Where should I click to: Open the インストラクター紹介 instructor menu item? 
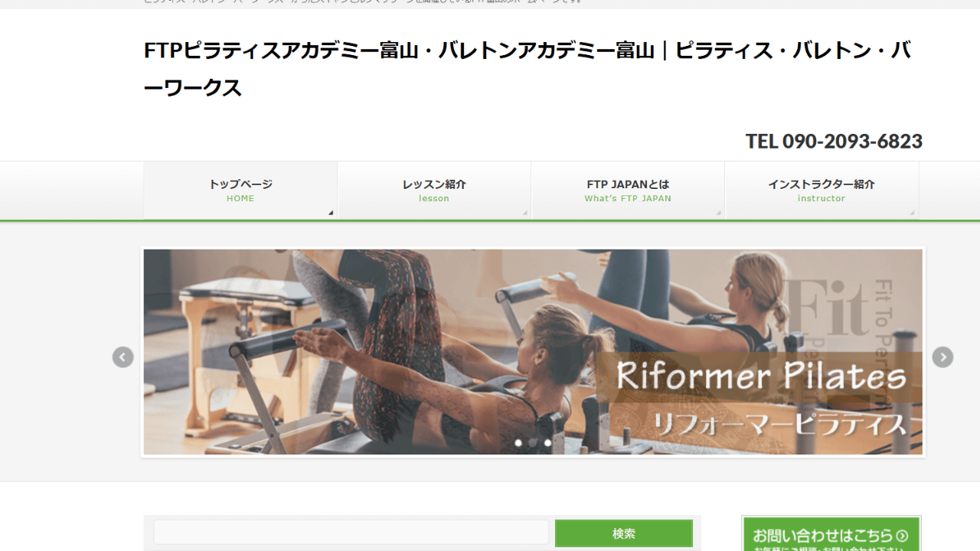coord(822,191)
